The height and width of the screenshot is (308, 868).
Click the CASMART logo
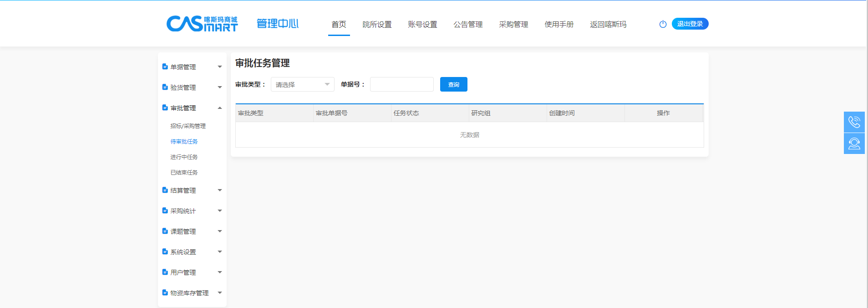coord(202,24)
